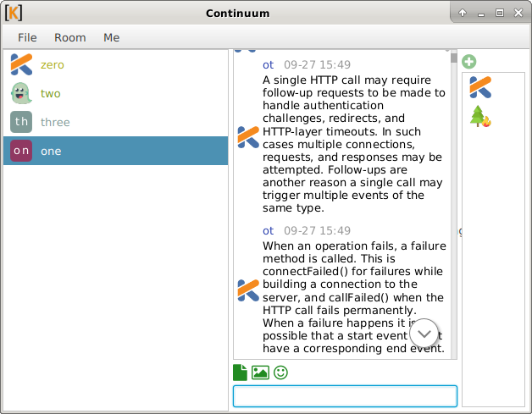This screenshot has width=532, height=414.
Task: Click the K logo avatar in member list
Action: click(480, 87)
